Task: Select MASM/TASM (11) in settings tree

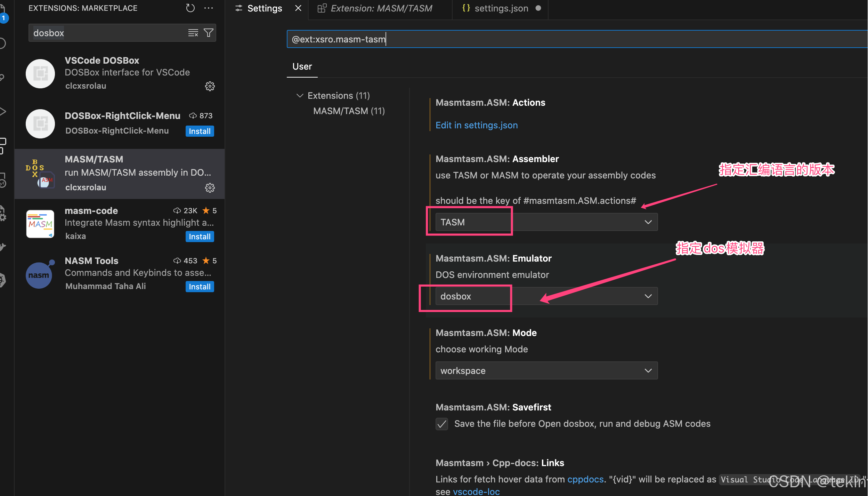Action: [x=349, y=111]
